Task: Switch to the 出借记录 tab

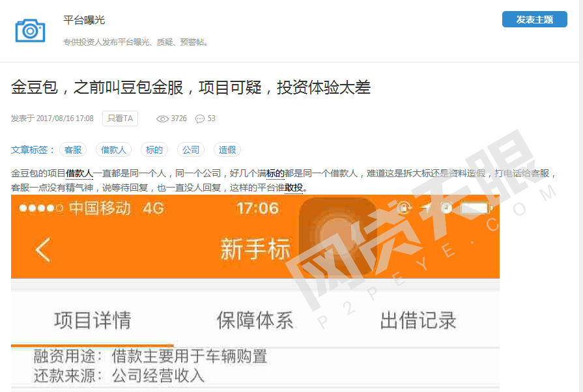Action: (418, 320)
